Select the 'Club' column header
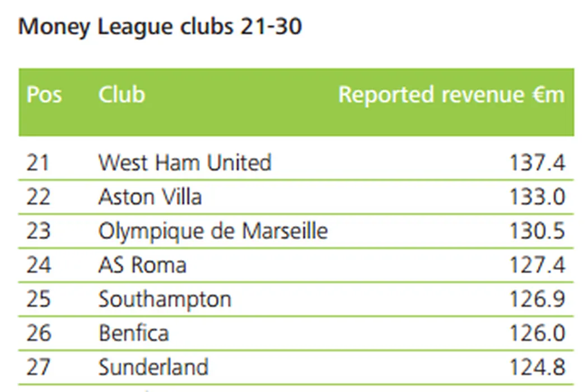The image size is (588, 392). click(x=122, y=95)
